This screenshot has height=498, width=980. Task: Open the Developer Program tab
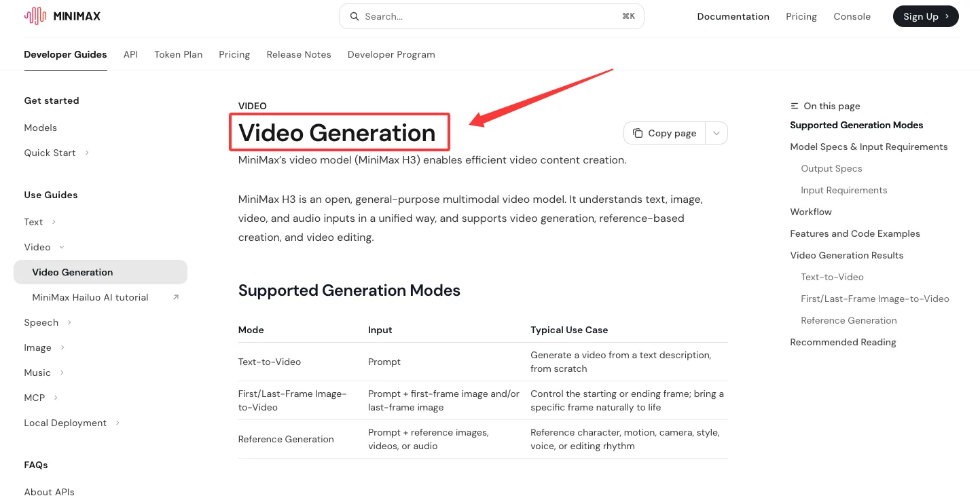point(391,54)
